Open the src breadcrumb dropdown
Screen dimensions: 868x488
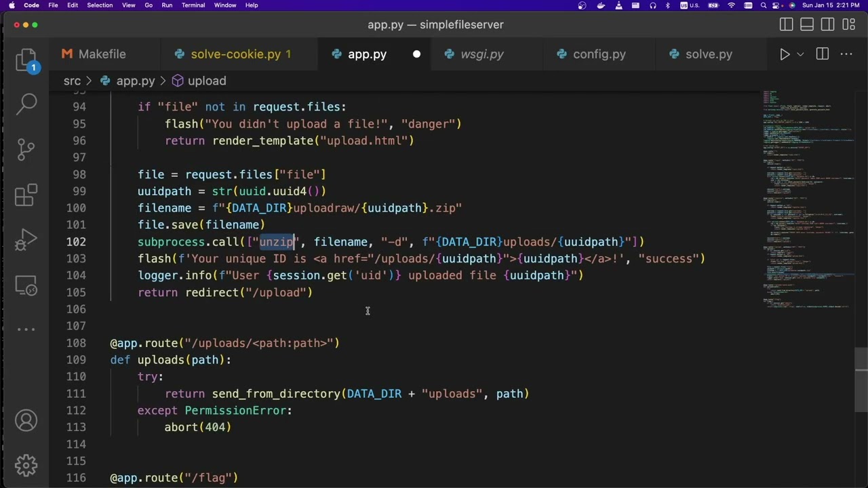pyautogui.click(x=72, y=81)
